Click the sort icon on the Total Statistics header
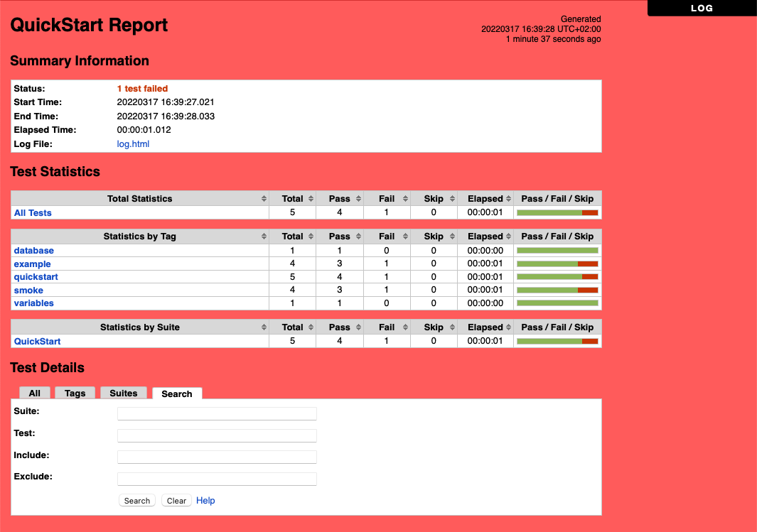 [x=264, y=198]
